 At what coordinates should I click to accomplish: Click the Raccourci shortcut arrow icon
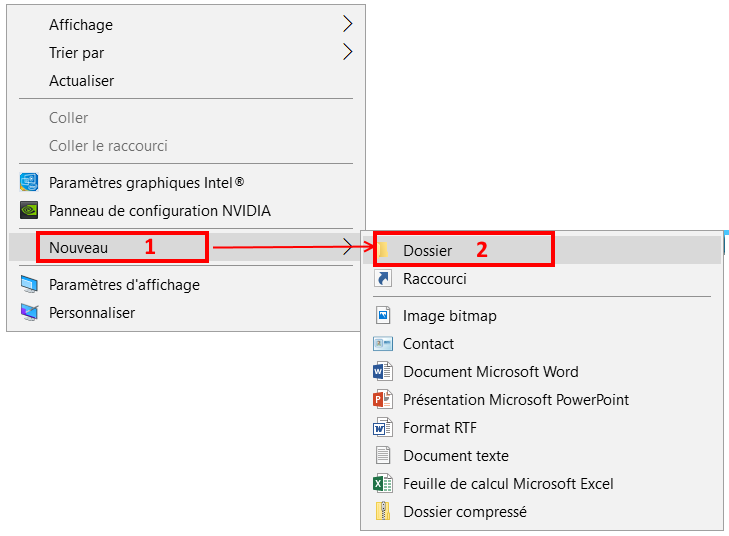(x=383, y=278)
